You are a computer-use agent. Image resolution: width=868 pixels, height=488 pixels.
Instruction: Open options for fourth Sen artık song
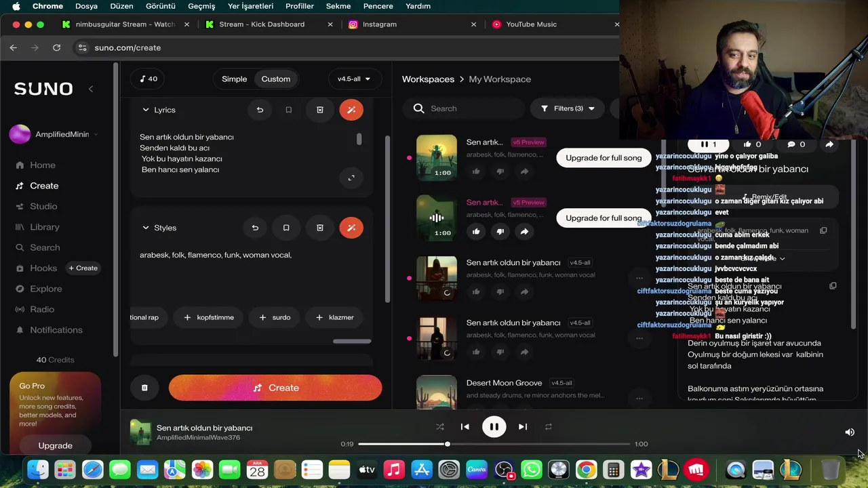click(x=639, y=338)
